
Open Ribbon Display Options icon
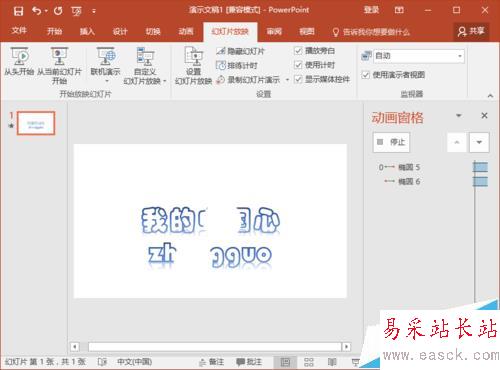click(399, 10)
